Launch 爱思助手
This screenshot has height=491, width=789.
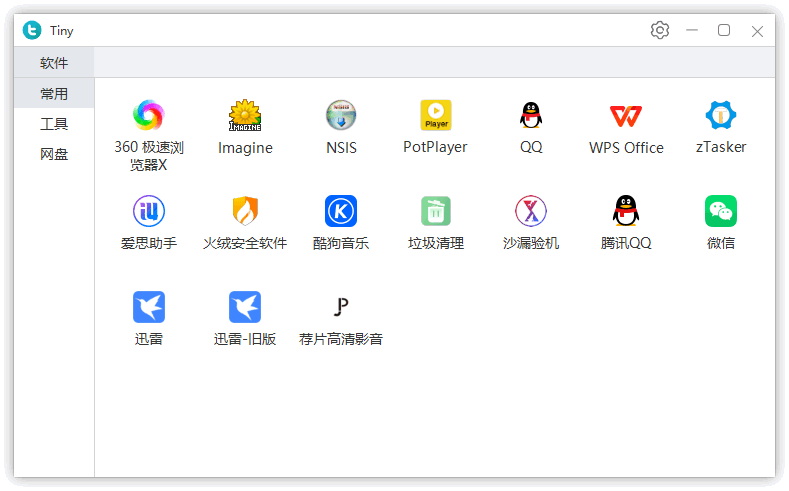click(148, 211)
